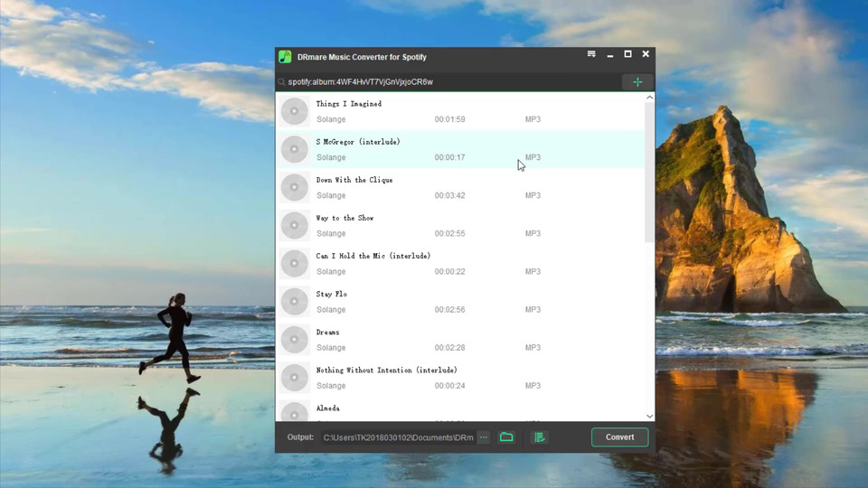Image resolution: width=868 pixels, height=488 pixels.
Task: Click the output path field
Action: pyautogui.click(x=398, y=437)
